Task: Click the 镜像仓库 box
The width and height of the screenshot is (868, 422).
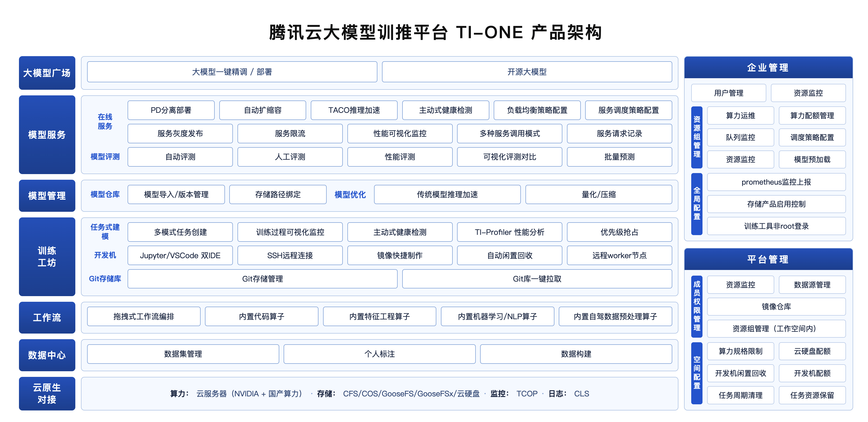Action: coord(776,307)
